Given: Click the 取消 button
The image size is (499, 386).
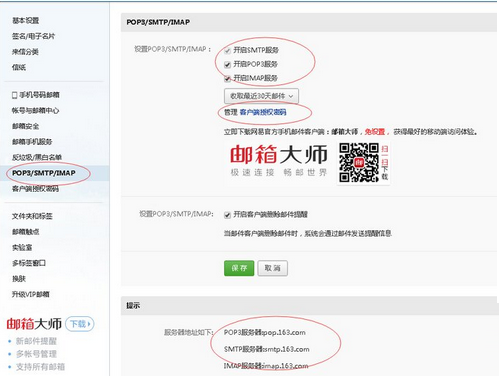Looking at the screenshot, I should [x=273, y=268].
